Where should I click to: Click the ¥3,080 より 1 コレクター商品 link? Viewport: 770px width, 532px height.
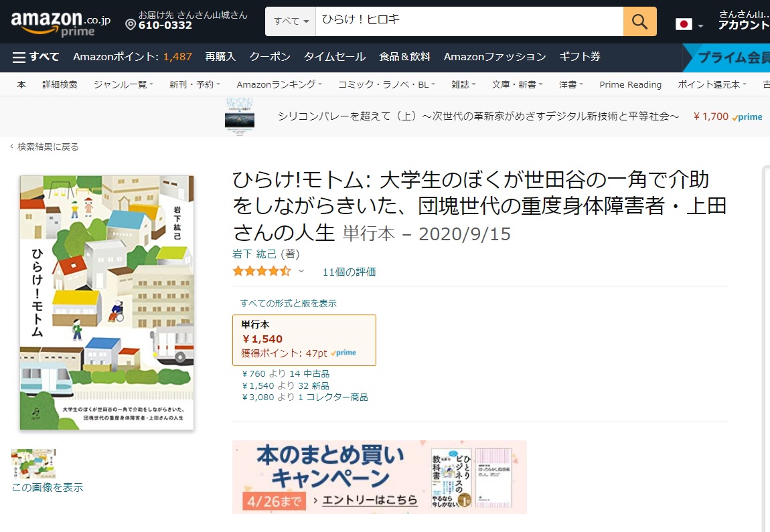pyautogui.click(x=305, y=397)
